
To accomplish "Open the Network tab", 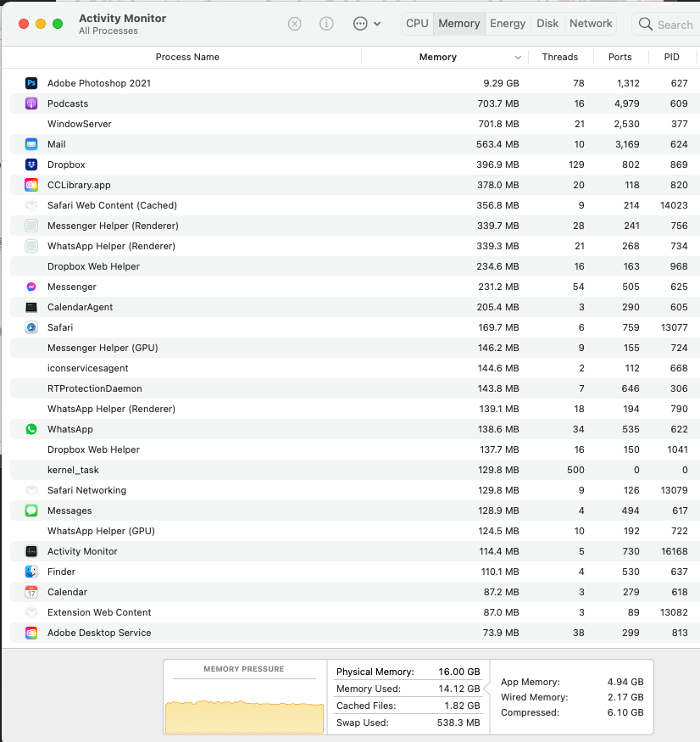I will tap(591, 24).
